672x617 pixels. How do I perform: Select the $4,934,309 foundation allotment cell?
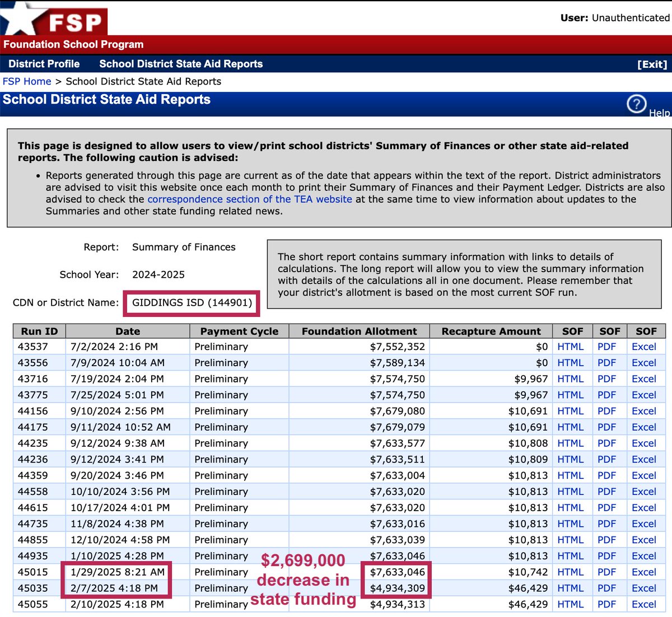(x=360, y=588)
